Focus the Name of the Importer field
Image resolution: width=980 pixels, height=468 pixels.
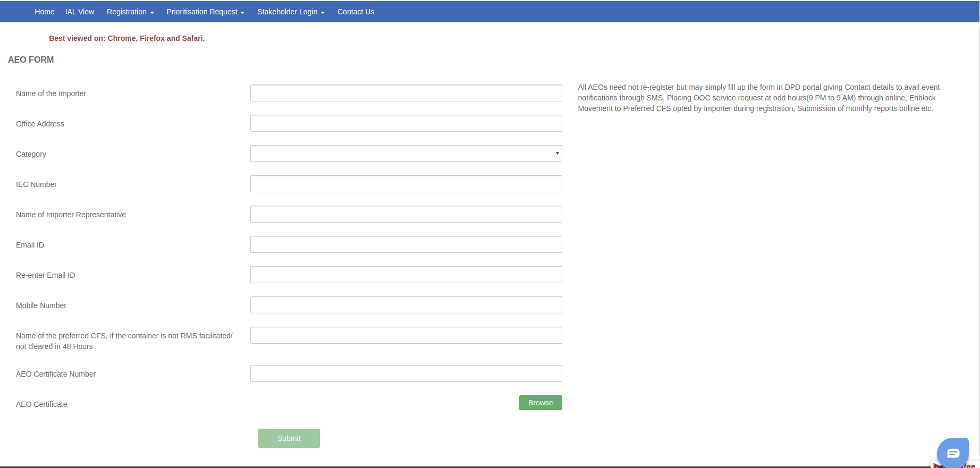pyautogui.click(x=405, y=93)
